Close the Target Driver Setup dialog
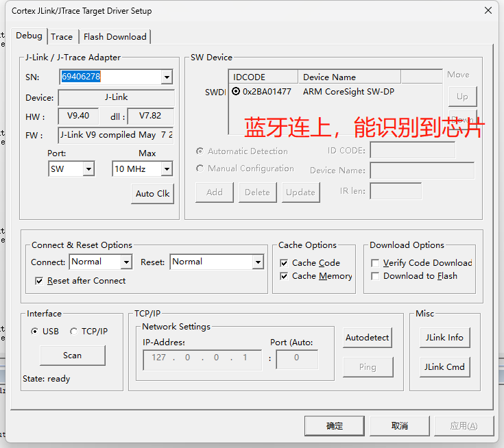Screen dimensions: 504x448 tap(488, 10)
